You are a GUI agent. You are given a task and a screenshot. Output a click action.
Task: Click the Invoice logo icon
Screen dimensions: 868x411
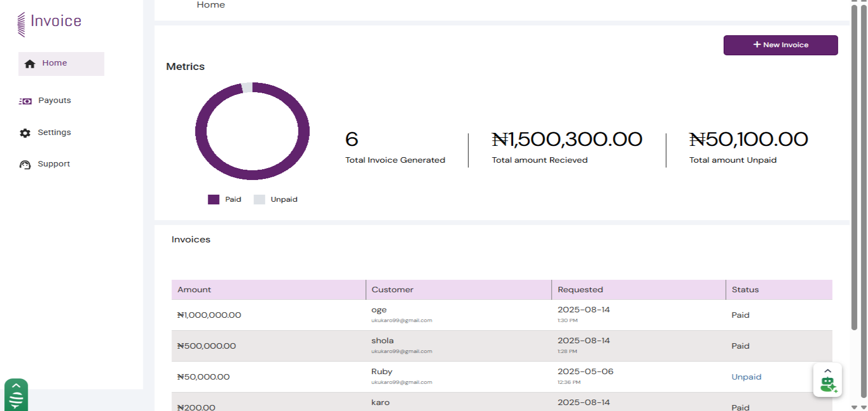(21, 24)
